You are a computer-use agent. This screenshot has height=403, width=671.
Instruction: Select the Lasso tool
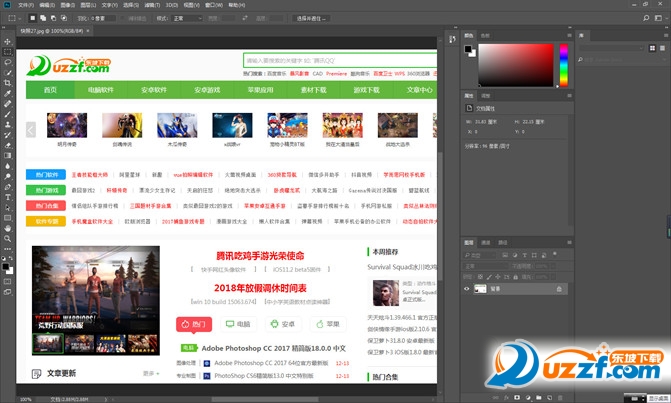(x=7, y=62)
